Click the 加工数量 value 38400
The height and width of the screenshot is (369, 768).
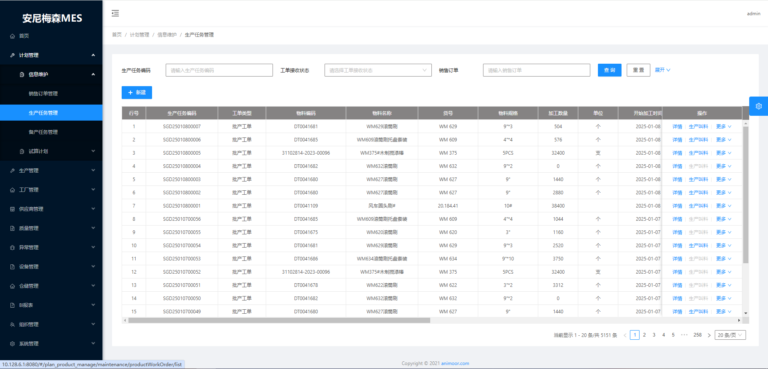pos(558,206)
